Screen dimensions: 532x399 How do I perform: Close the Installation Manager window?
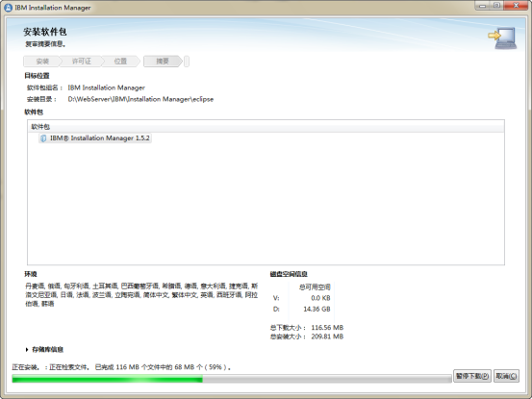pos(516,6)
